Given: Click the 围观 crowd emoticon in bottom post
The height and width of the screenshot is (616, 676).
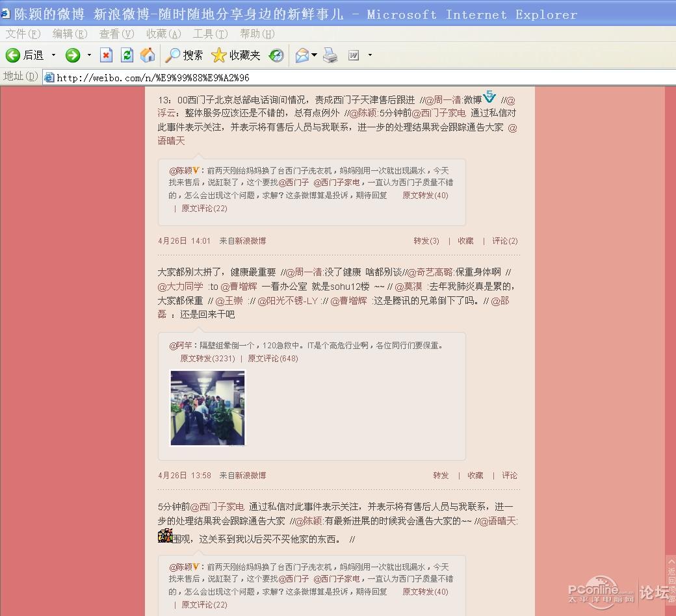Looking at the screenshot, I should click(165, 536).
